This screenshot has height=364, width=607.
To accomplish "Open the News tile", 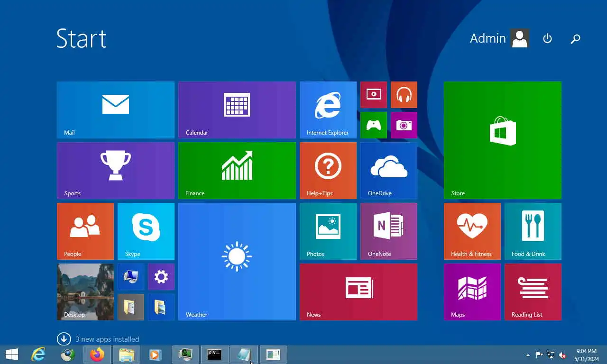I will 359,292.
